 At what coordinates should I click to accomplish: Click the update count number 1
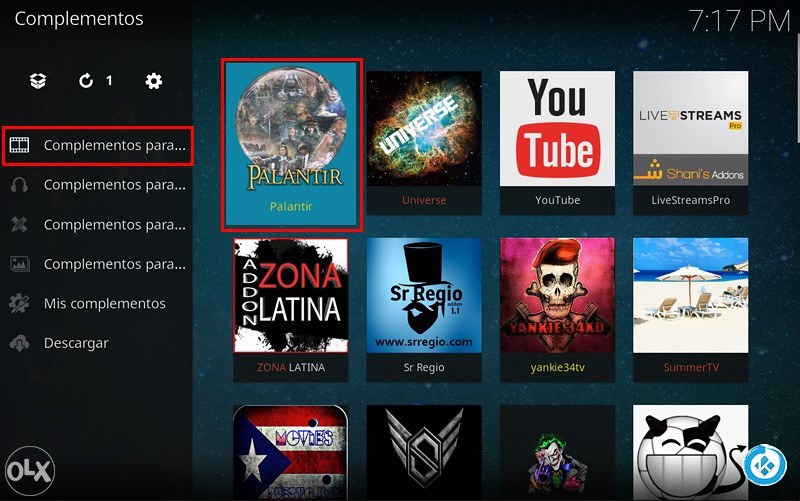point(109,81)
